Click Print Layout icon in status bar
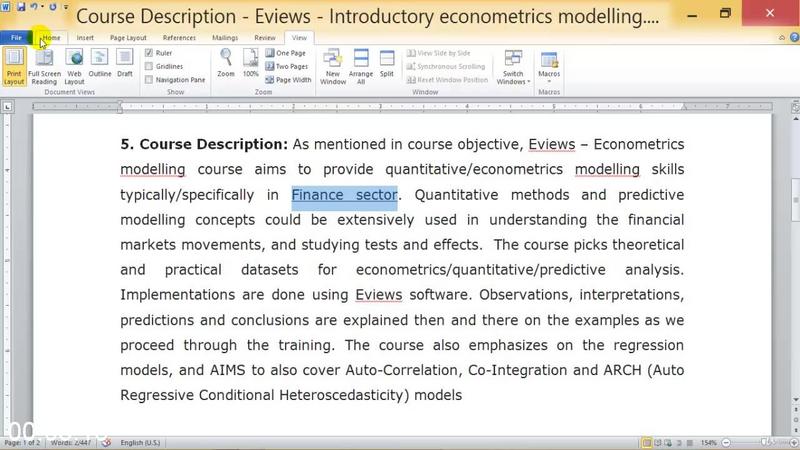The height and width of the screenshot is (450, 800). [x=646, y=443]
